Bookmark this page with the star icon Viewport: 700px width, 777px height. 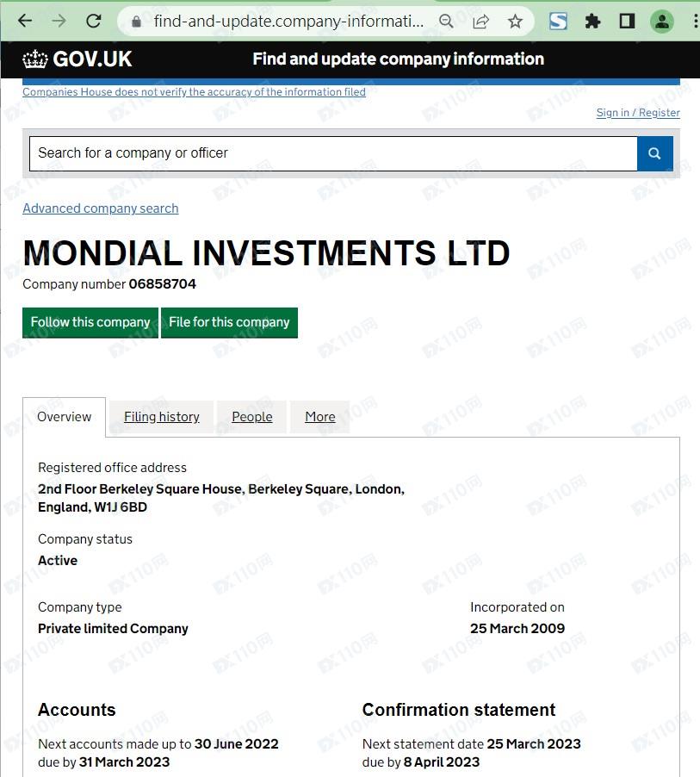click(515, 21)
